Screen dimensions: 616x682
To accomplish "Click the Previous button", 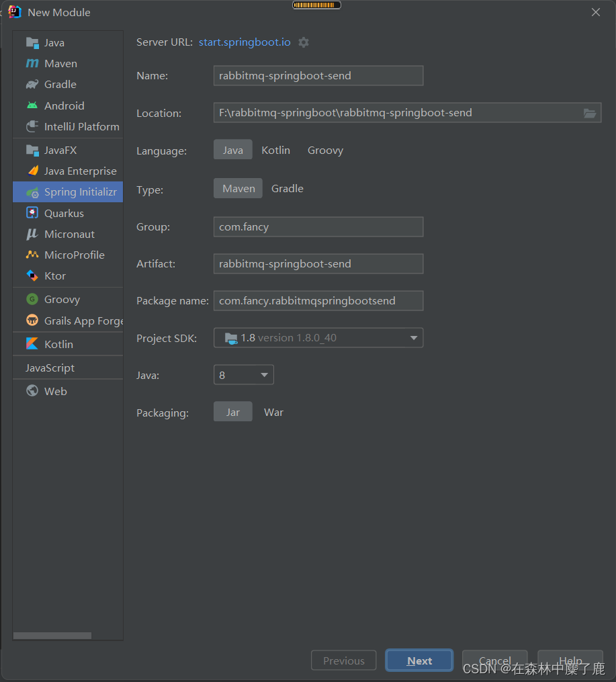I will coord(343,660).
